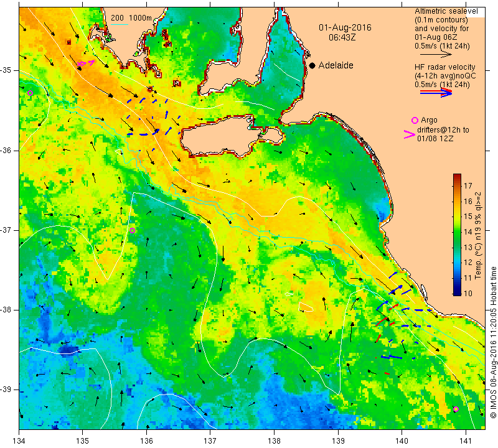The height and width of the screenshot is (448, 498).
Task: Click the cyan 200m contour legend line
Action: (120, 24)
